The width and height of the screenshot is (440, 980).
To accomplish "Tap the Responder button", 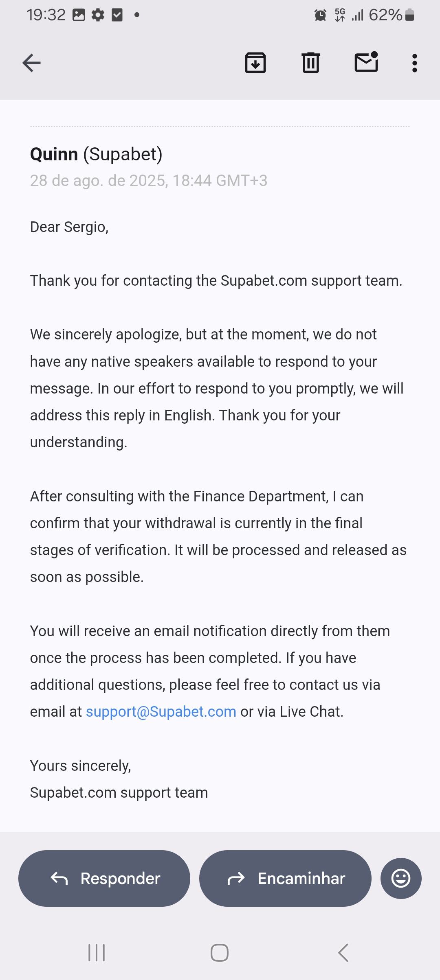I will 104,878.
